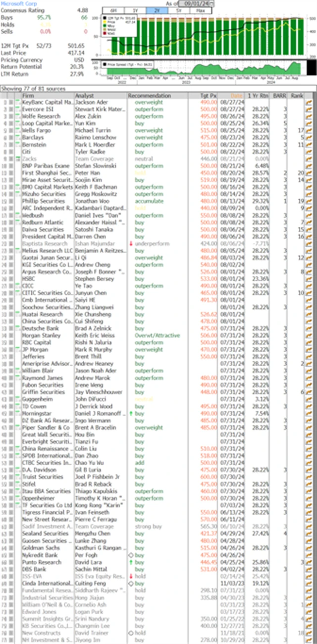
Task: Open chart icon for Morningstar row
Action: (x=310, y=413)
